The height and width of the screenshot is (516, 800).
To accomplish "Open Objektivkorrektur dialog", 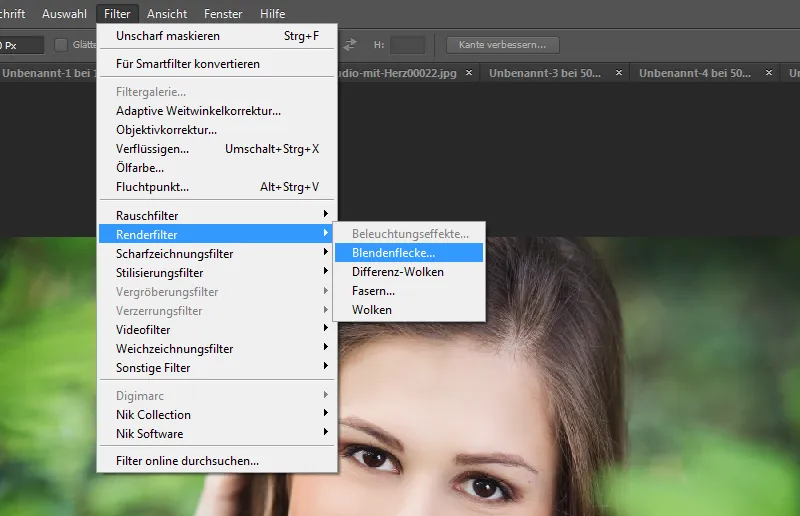I will click(217, 130).
